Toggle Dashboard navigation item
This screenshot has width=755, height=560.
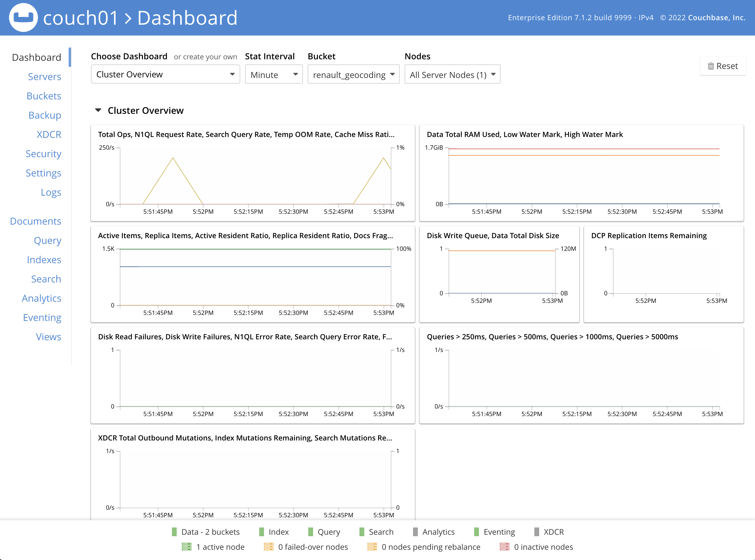point(36,57)
